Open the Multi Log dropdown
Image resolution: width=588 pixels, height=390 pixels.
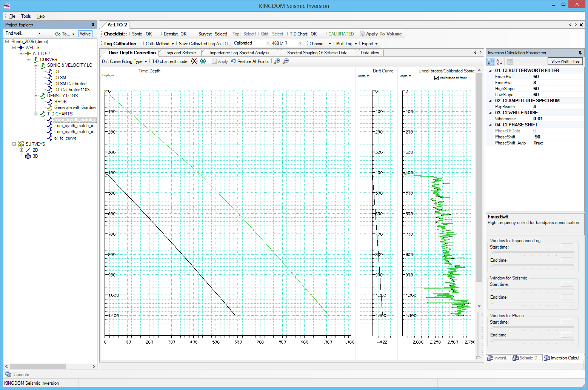[346, 44]
